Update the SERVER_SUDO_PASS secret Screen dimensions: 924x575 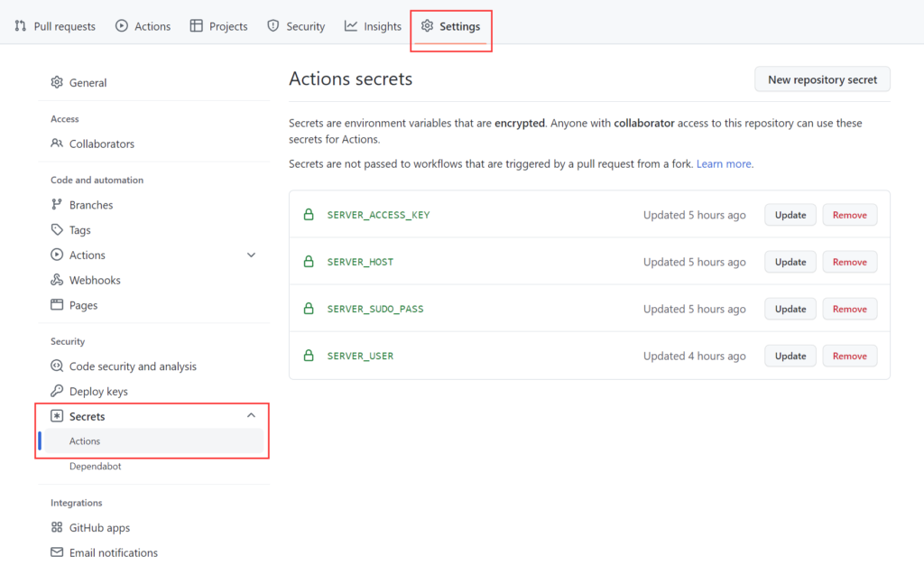[790, 309]
